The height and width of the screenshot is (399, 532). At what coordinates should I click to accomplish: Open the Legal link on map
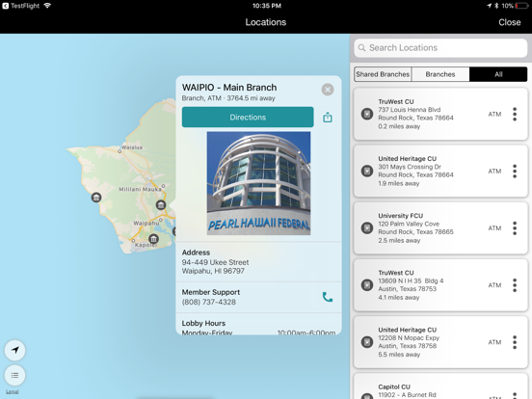[x=13, y=391]
